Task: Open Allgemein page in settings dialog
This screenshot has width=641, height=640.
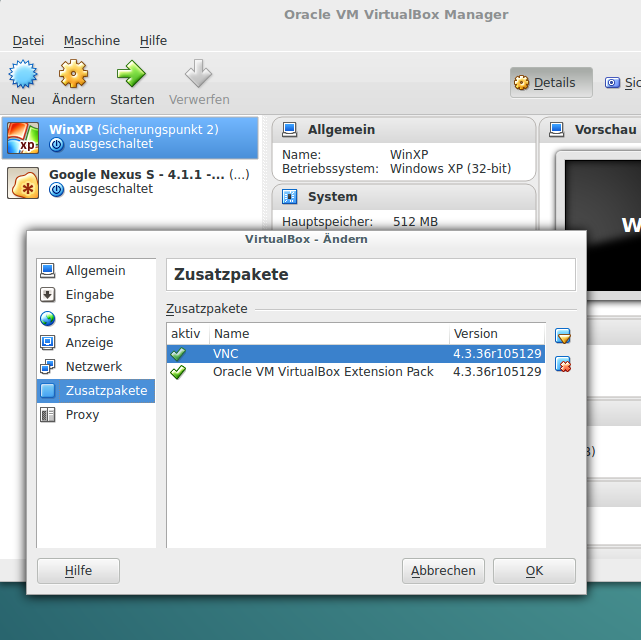Action: pos(96,271)
